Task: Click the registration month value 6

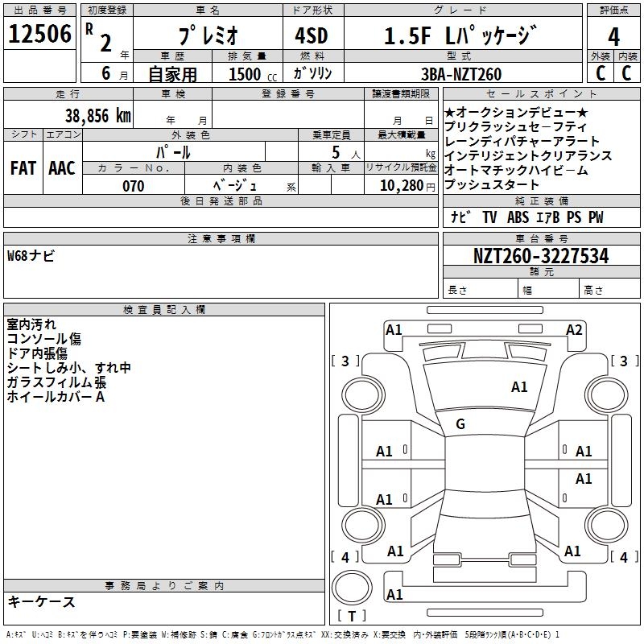Action: click(x=106, y=73)
